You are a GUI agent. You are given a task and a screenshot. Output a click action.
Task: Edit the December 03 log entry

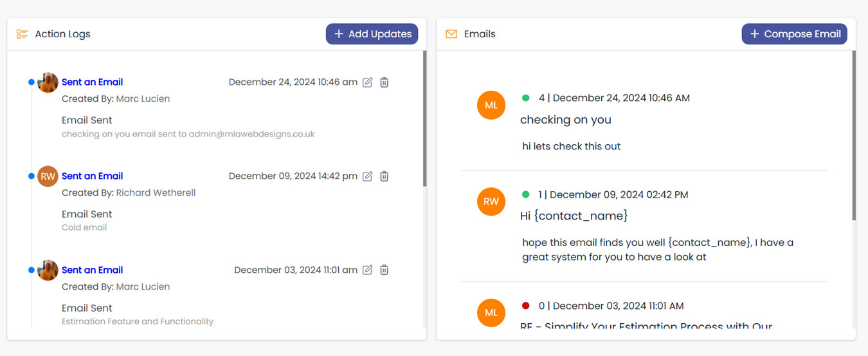(367, 270)
